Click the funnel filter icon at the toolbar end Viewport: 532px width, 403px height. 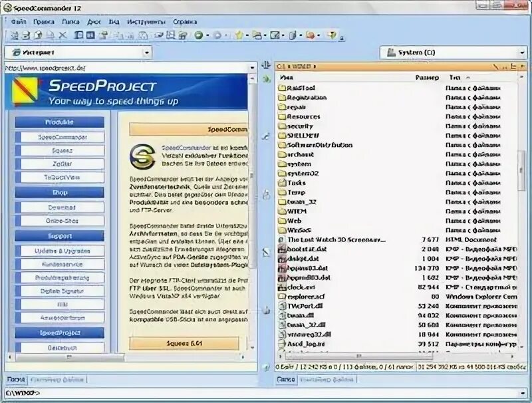coord(332,35)
